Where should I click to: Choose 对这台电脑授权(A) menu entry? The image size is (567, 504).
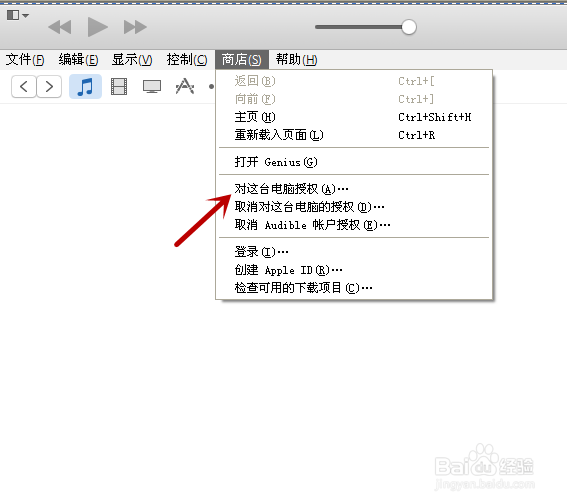click(x=354, y=189)
